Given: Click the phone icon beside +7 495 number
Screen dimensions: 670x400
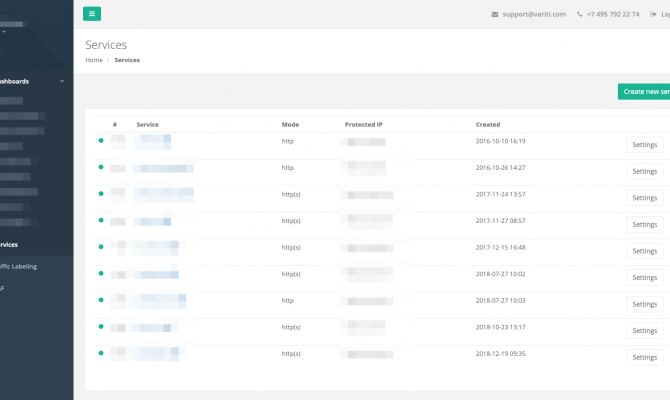Looking at the screenshot, I should (579, 14).
